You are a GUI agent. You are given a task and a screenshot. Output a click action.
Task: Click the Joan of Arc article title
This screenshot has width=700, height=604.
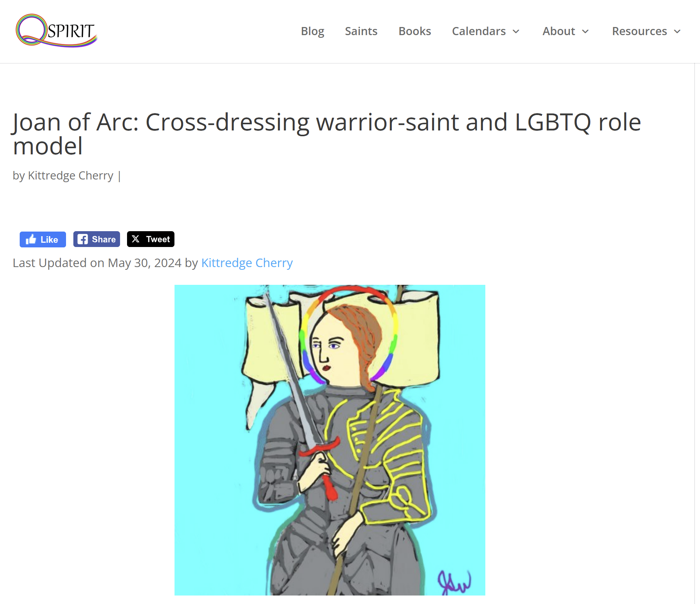(x=327, y=134)
